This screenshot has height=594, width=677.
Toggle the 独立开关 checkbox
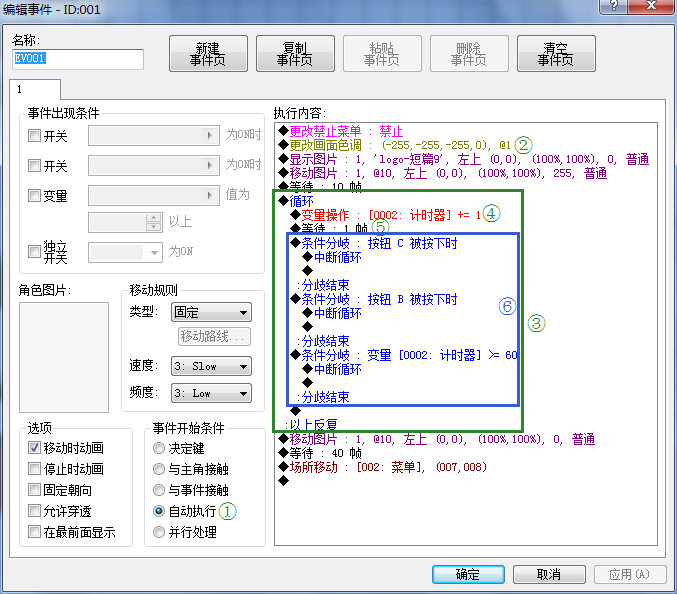coord(35,246)
